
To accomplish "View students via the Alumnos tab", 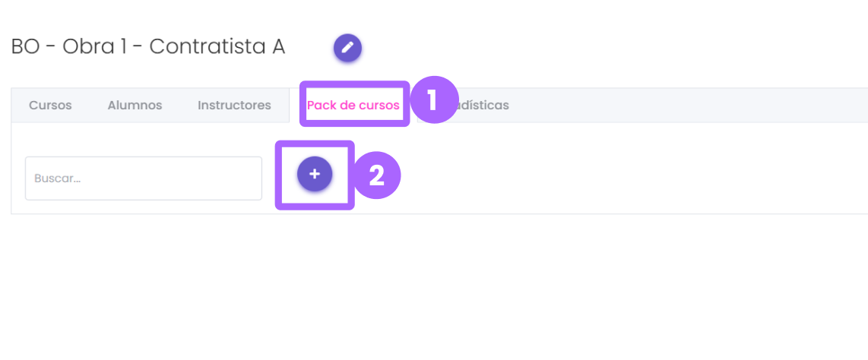I will [135, 105].
